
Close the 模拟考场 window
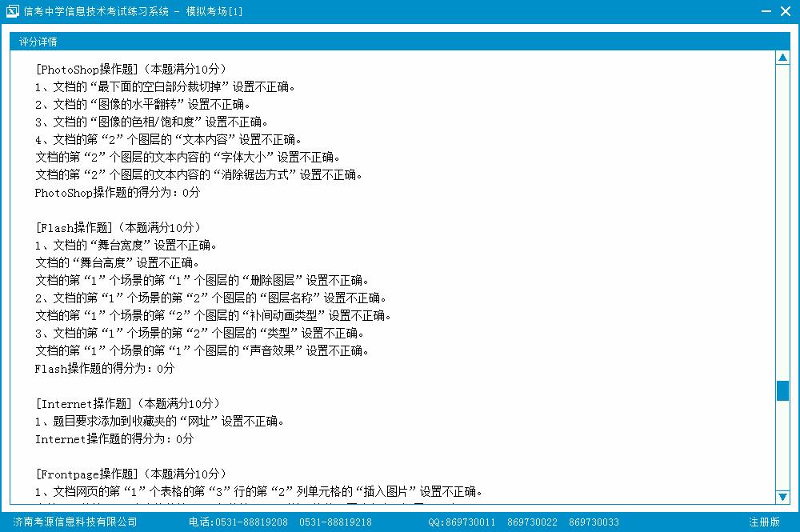787,11
